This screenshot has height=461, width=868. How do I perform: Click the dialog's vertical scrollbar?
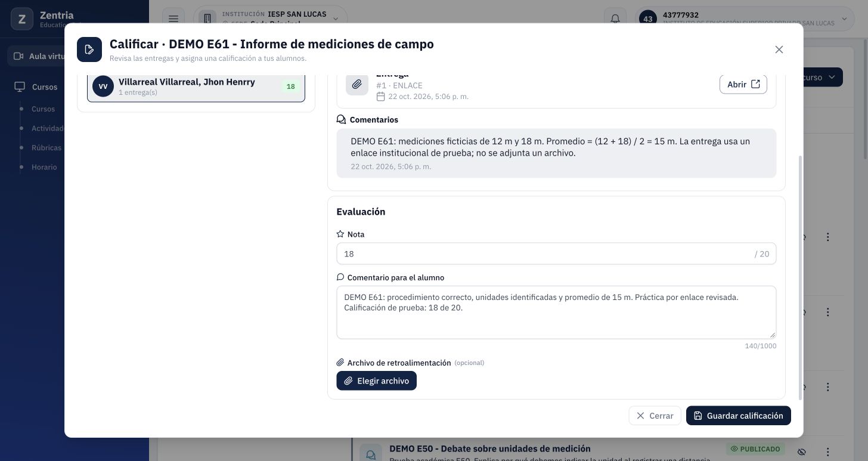(800, 277)
